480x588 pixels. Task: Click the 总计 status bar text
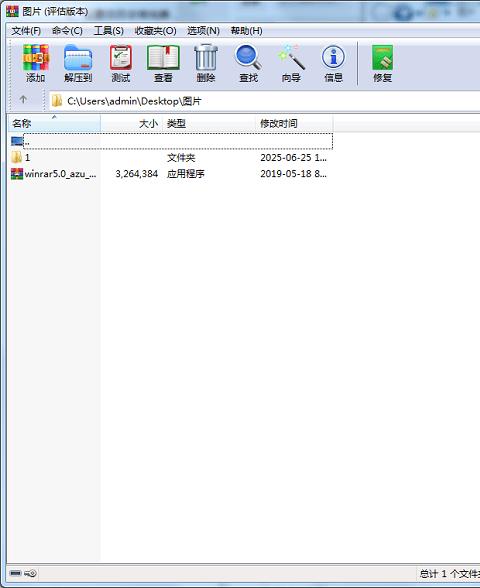[x=449, y=574]
